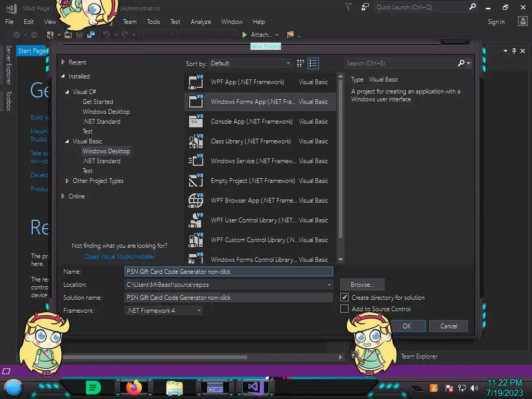Open the Tools menu
The width and height of the screenshot is (532, 399).
click(153, 22)
